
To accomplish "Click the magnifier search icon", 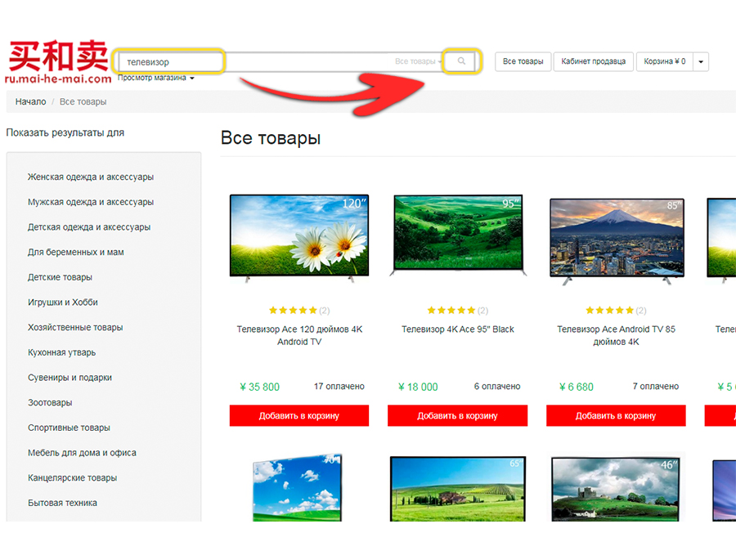I will click(x=462, y=61).
